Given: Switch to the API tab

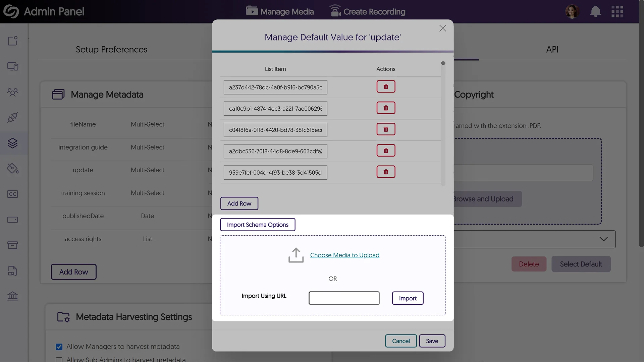Looking at the screenshot, I should 552,49.
